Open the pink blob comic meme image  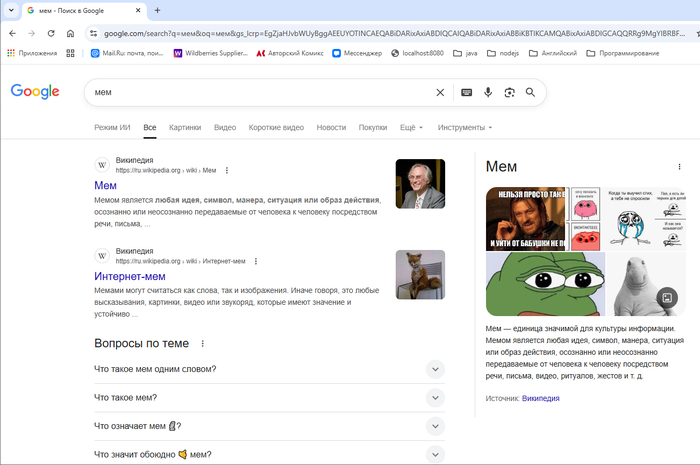[x=585, y=219]
